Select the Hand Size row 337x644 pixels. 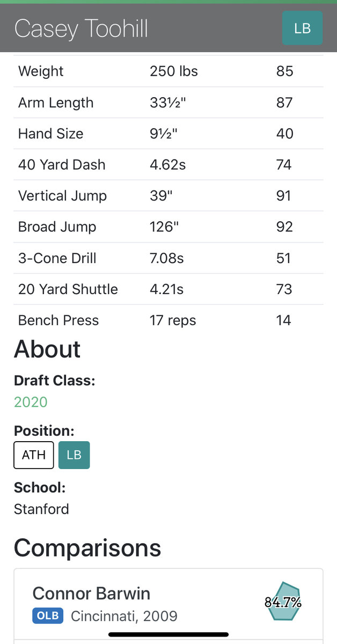coord(169,134)
